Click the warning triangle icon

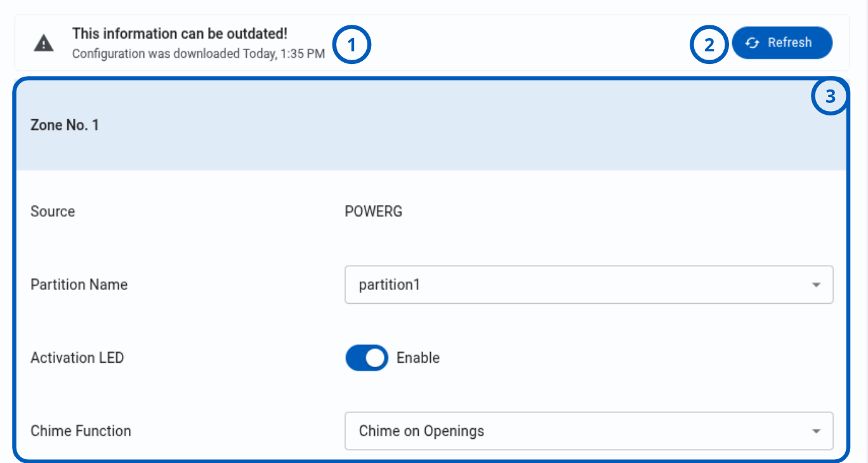click(x=44, y=43)
